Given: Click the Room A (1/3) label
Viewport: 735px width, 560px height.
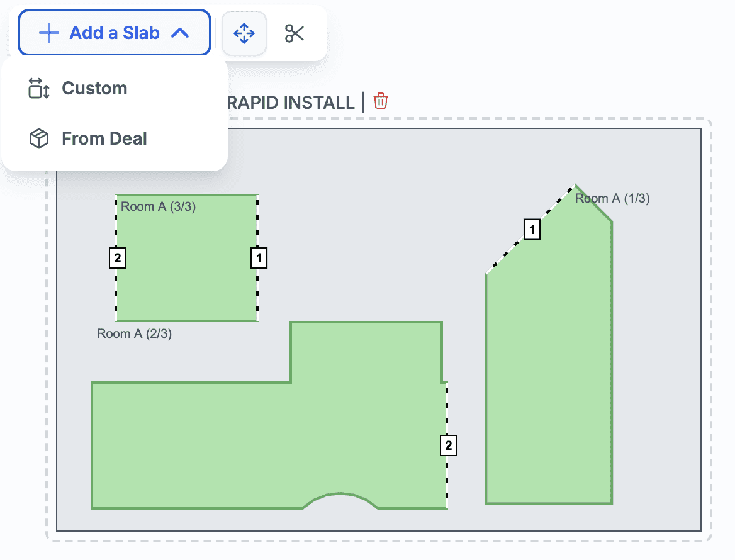Looking at the screenshot, I should point(612,199).
